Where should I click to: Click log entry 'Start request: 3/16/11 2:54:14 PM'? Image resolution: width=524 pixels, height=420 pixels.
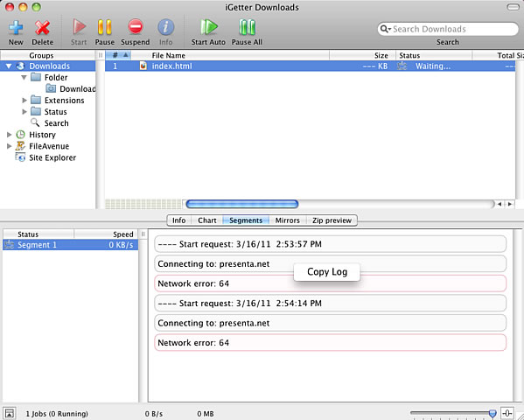tap(330, 304)
